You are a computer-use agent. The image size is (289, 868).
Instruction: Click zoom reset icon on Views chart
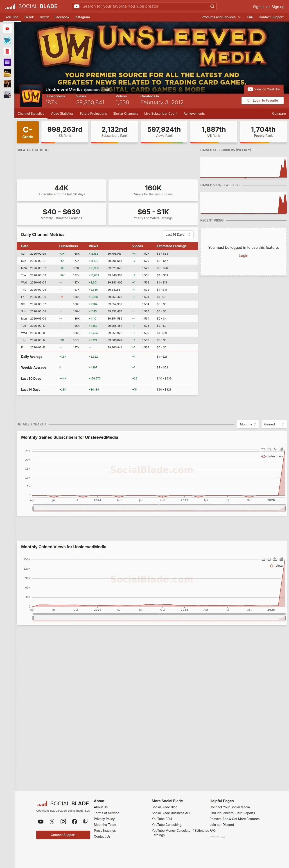click(269, 559)
